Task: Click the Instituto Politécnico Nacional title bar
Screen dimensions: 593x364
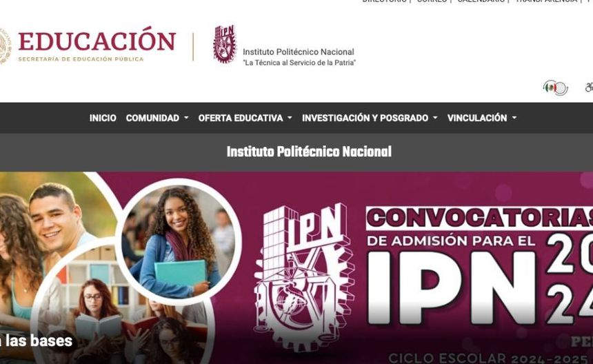Action: point(296,152)
